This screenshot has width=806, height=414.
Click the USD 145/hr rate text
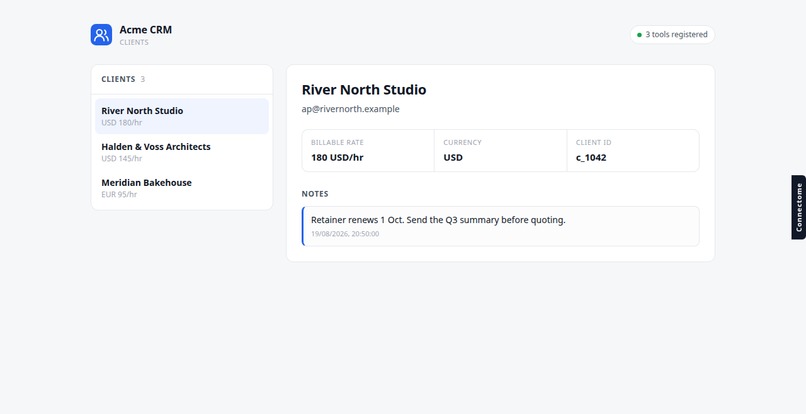(x=122, y=158)
